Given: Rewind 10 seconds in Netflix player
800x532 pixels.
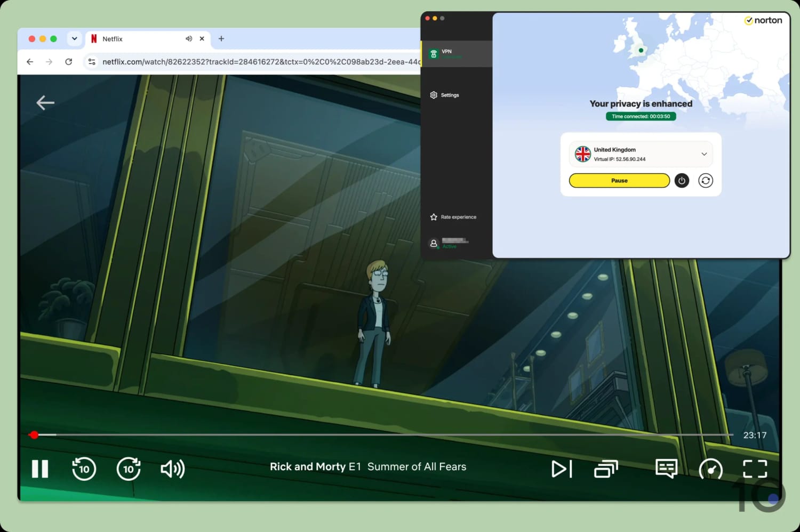Looking at the screenshot, I should coord(84,469).
